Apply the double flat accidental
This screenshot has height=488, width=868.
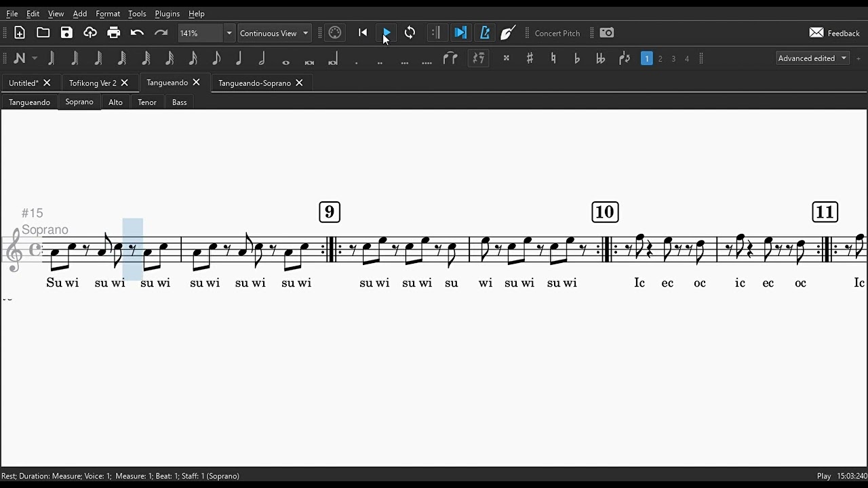point(600,58)
